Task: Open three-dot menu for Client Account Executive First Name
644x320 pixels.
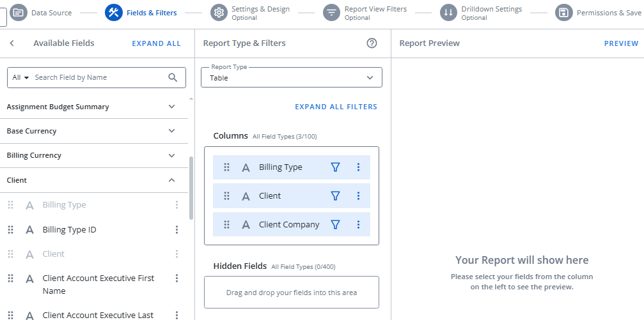Action: [x=177, y=278]
